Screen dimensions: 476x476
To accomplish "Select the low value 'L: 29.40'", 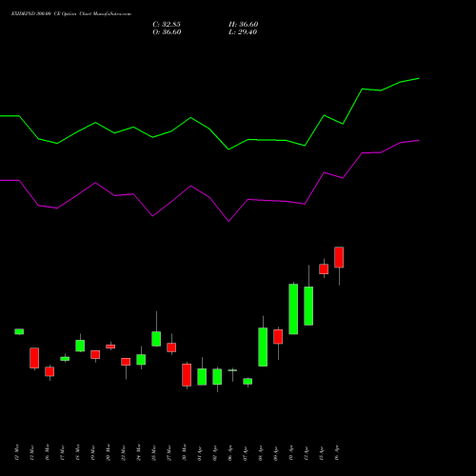I will [243, 32].
